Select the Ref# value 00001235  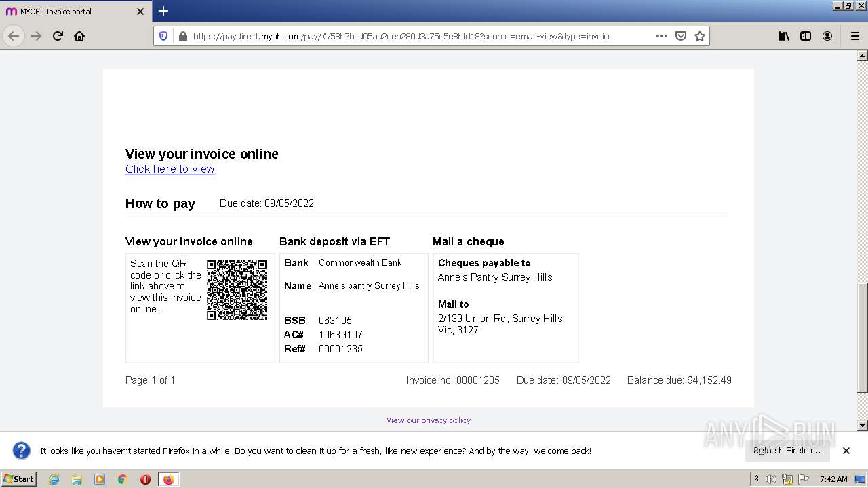340,349
